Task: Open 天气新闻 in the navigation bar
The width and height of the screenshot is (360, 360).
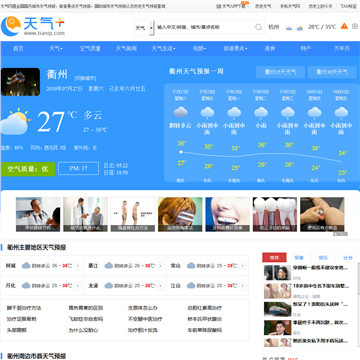Action: [126, 49]
